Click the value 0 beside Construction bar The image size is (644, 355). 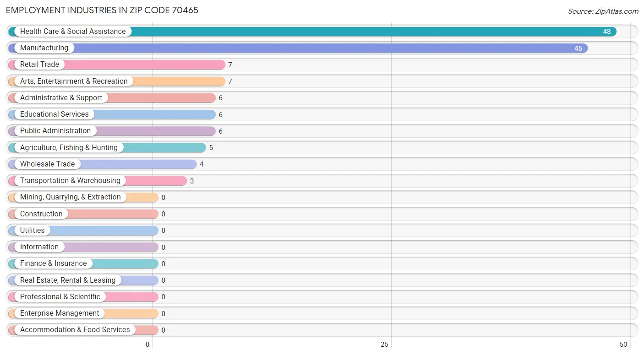[x=164, y=214]
